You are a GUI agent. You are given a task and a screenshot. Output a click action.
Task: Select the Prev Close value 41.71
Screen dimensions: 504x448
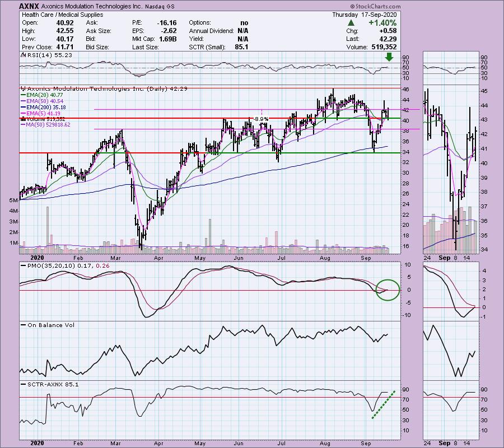pyautogui.click(x=65, y=47)
